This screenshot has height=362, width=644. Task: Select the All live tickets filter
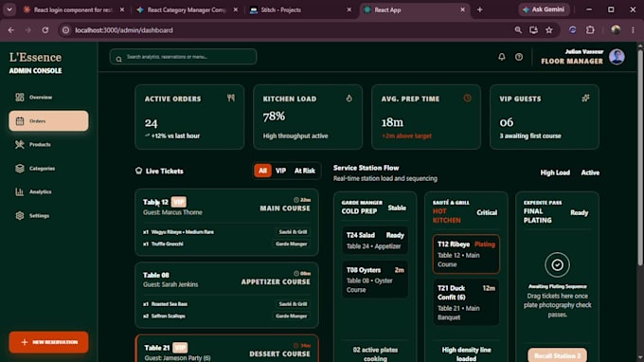(x=262, y=171)
